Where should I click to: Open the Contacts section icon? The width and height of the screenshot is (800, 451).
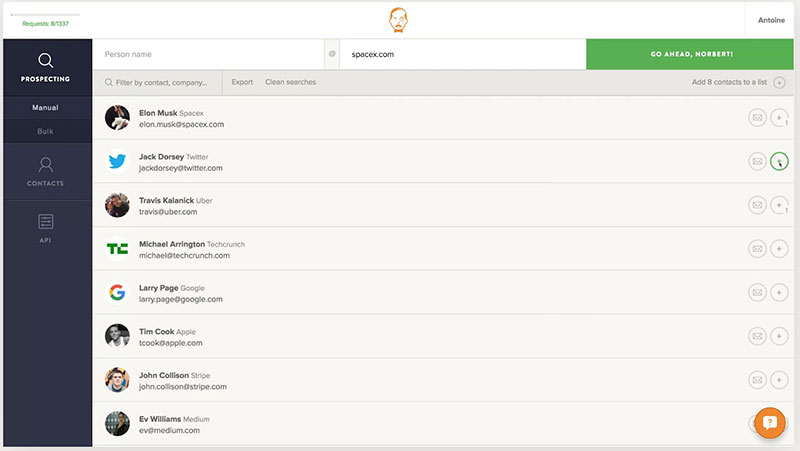pyautogui.click(x=45, y=165)
